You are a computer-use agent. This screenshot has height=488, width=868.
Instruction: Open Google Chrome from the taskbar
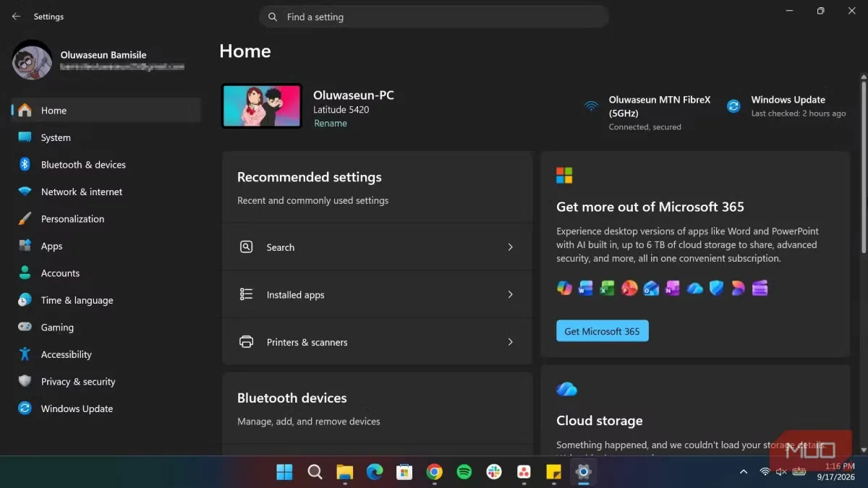tap(434, 472)
